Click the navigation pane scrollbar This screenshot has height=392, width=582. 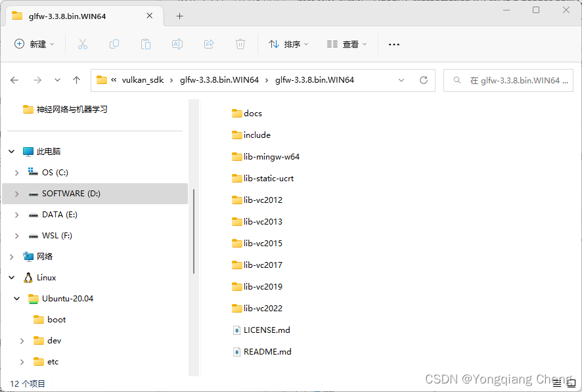(194, 231)
